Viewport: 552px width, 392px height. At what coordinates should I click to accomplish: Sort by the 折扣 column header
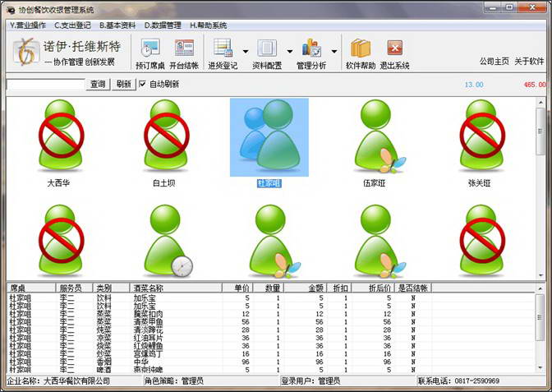[x=339, y=288]
